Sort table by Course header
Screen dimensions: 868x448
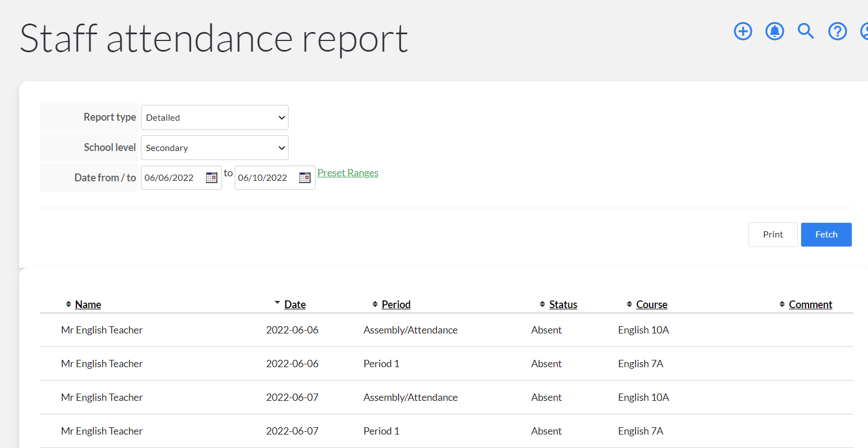[652, 304]
